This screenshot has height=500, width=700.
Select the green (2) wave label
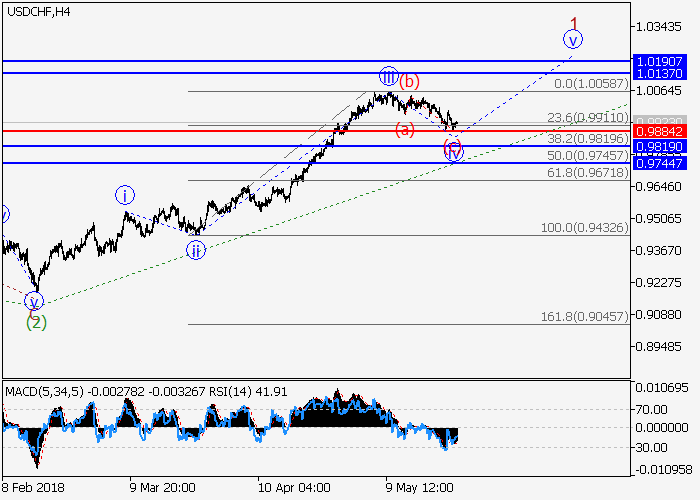(36, 321)
